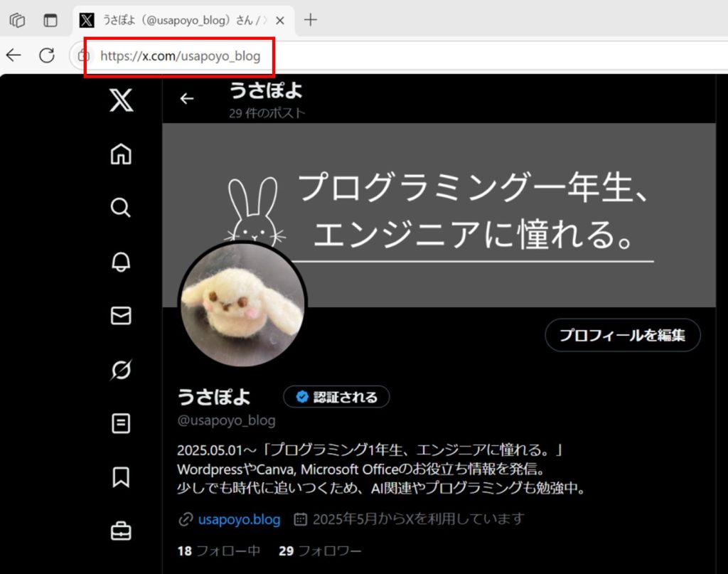The image size is (728, 574).
Task: Open the 18 フォロー中 following list
Action: click(218, 551)
